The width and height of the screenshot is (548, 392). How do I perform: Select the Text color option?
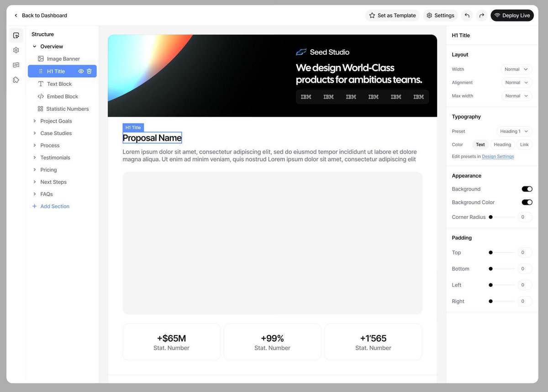click(x=480, y=145)
